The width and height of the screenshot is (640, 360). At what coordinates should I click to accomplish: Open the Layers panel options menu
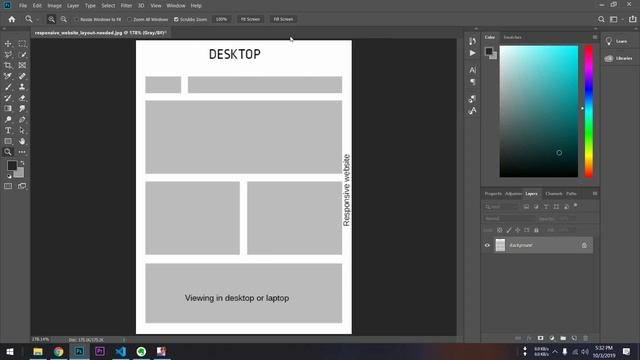pos(595,193)
